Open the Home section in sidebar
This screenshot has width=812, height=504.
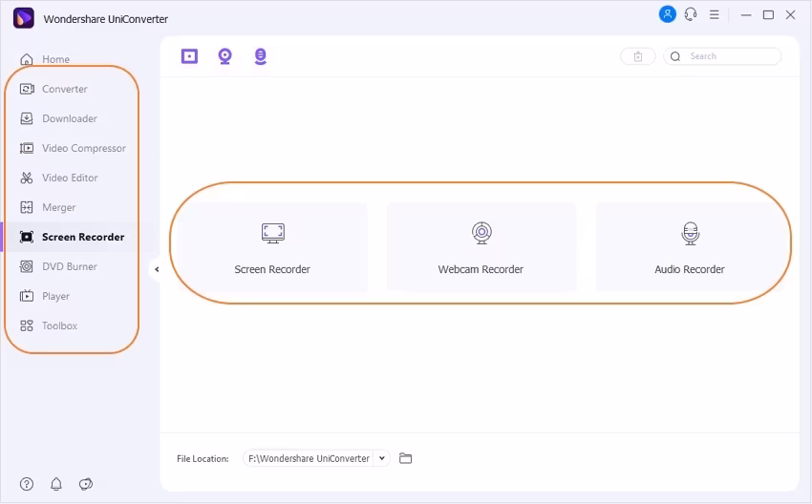point(45,59)
